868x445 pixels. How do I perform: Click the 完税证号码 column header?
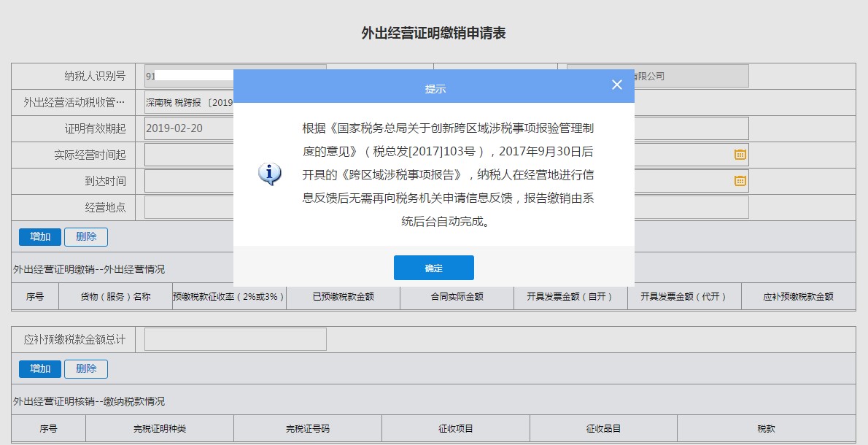(x=307, y=429)
